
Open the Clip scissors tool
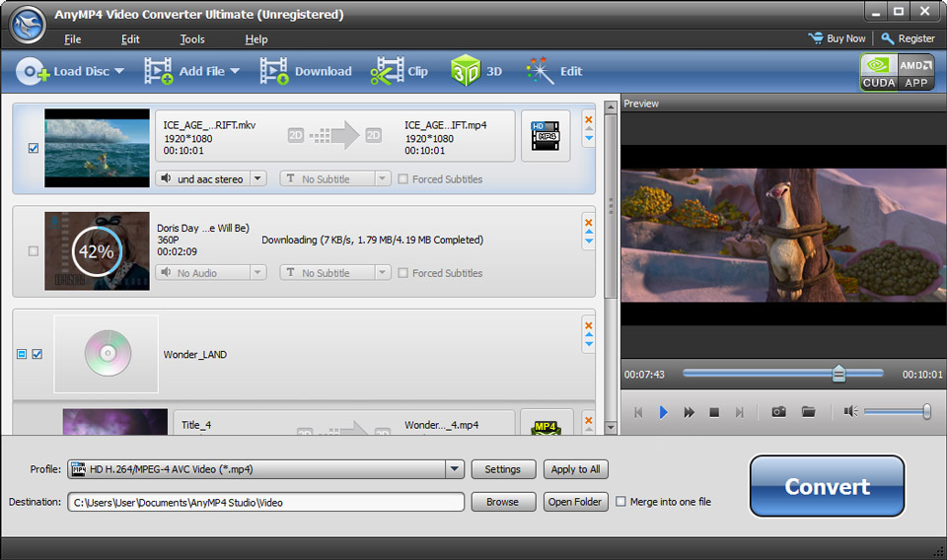tap(387, 71)
